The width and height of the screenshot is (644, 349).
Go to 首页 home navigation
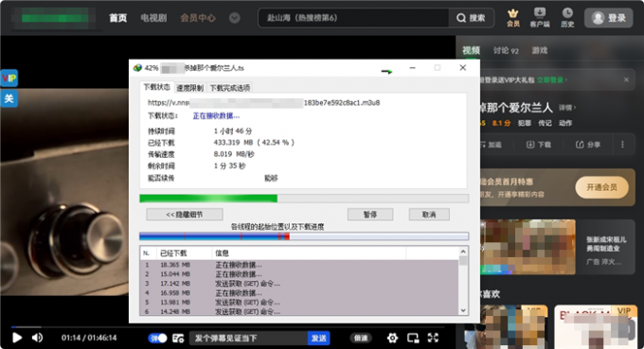(x=117, y=18)
